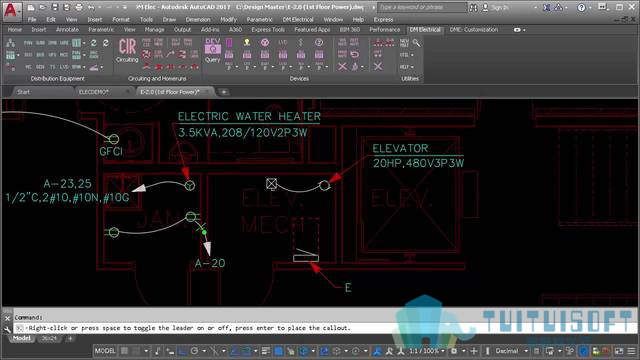Screen dimensions: 640x360
Task: Click the MCC equipment icon
Action: point(64,55)
